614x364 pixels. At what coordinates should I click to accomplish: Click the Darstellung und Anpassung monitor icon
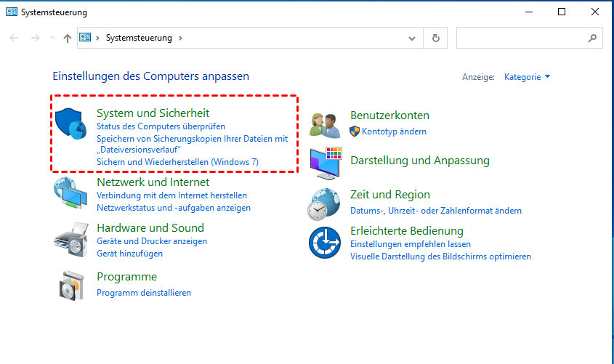[x=325, y=163]
